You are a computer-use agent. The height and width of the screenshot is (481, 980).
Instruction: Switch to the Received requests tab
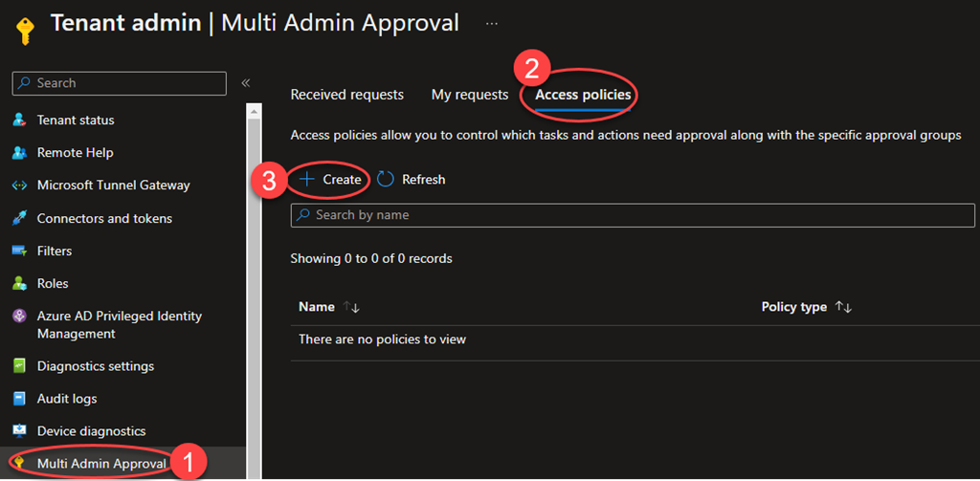[346, 95]
